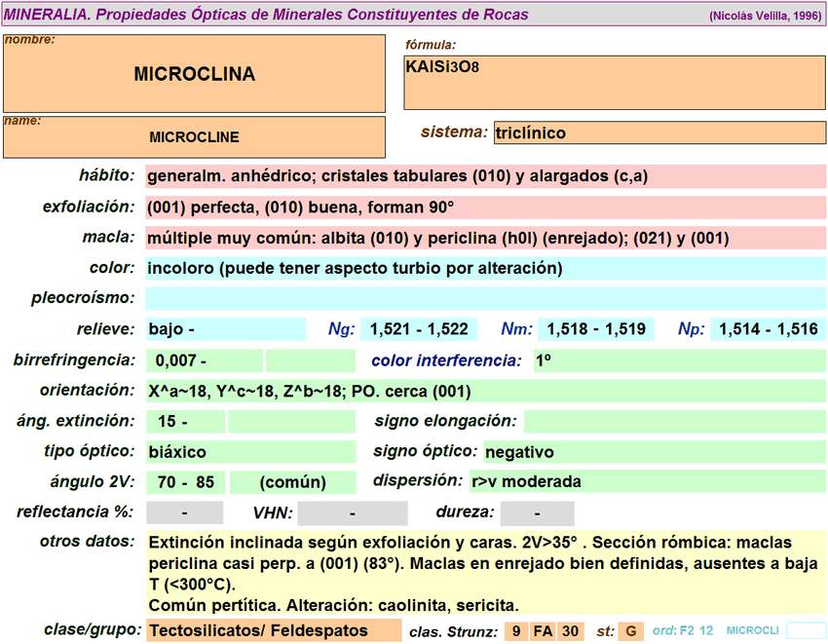This screenshot has width=828, height=644.
Task: Select the color interferencia field
Action: click(678, 360)
